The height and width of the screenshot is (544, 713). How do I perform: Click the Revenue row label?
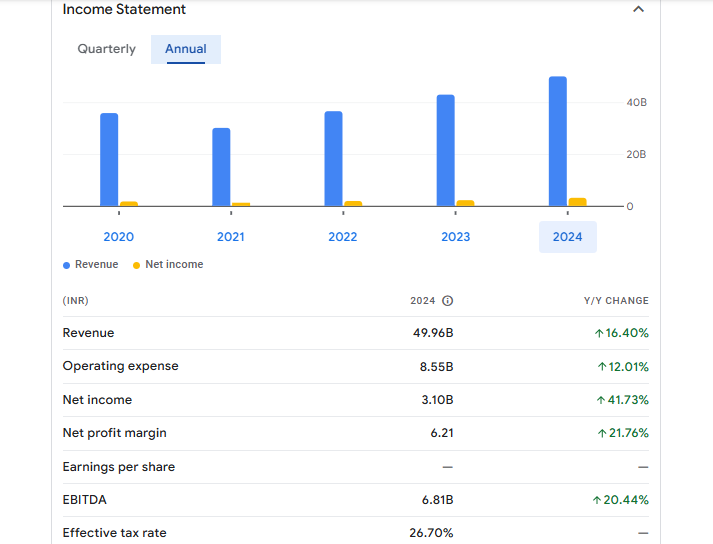[x=88, y=333]
